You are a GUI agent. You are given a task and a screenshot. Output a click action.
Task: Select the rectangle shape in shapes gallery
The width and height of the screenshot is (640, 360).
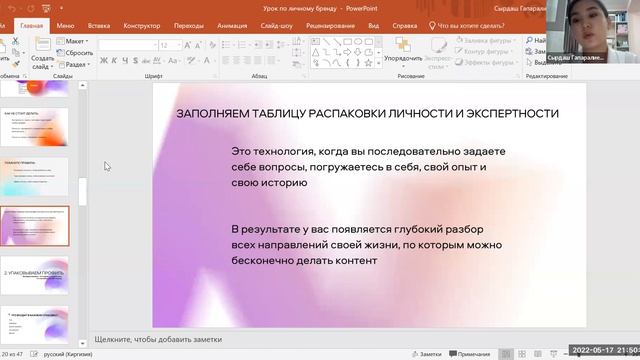tap(347, 42)
